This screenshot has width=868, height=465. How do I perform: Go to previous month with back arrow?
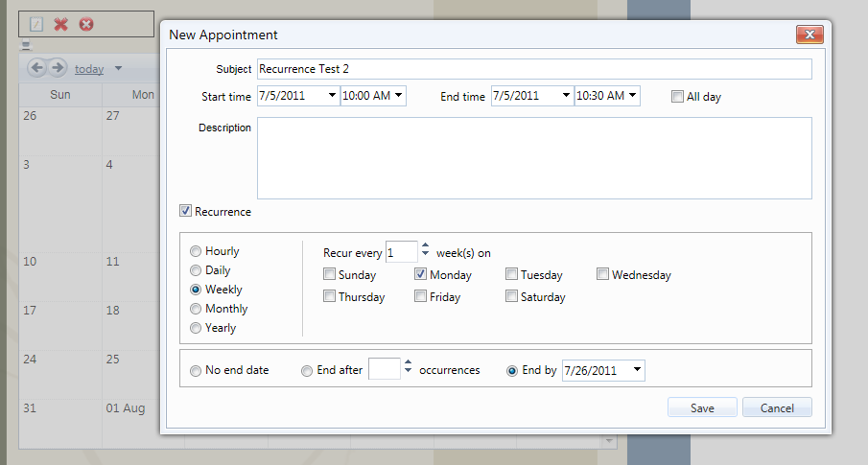pyautogui.click(x=37, y=68)
